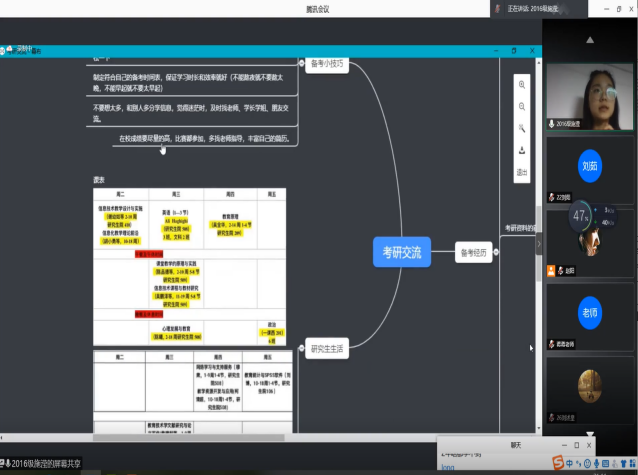The width and height of the screenshot is (638, 475).
Task: Click the fit-to-view magnifier icon
Action: click(522, 128)
